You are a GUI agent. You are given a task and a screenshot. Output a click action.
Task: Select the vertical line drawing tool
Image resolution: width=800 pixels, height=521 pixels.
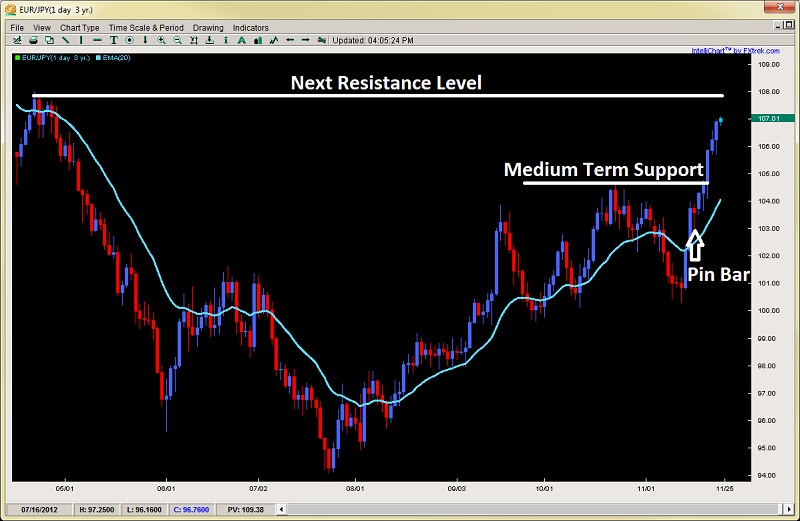[x=81, y=40]
